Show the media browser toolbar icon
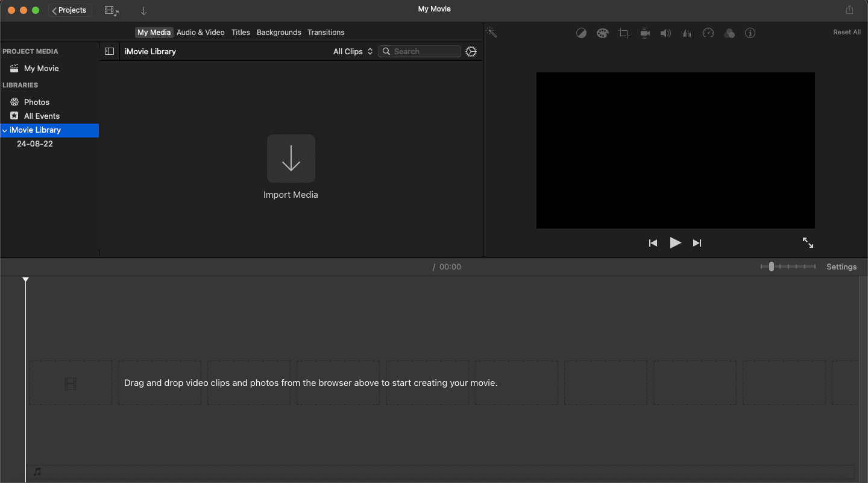 pos(112,11)
